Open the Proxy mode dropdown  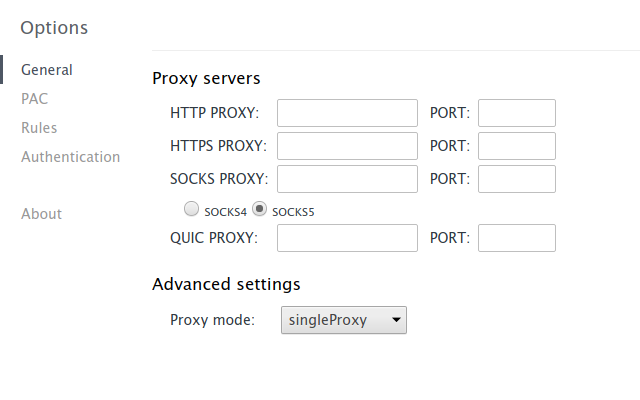[x=344, y=320]
